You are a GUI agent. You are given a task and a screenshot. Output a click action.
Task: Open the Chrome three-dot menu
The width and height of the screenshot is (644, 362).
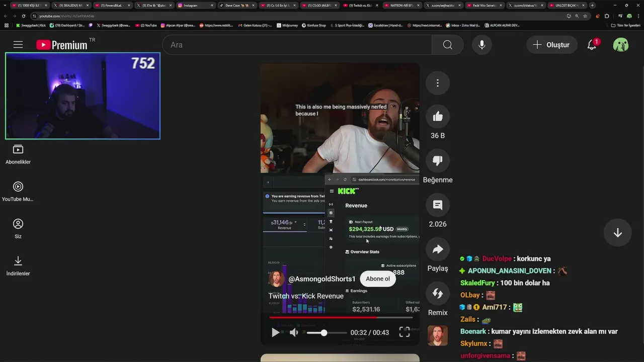638,16
